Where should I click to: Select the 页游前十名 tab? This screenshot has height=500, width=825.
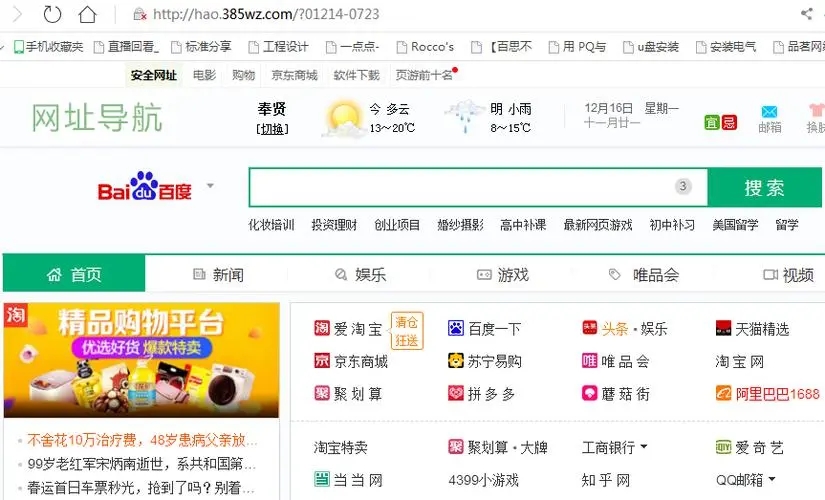[x=424, y=75]
